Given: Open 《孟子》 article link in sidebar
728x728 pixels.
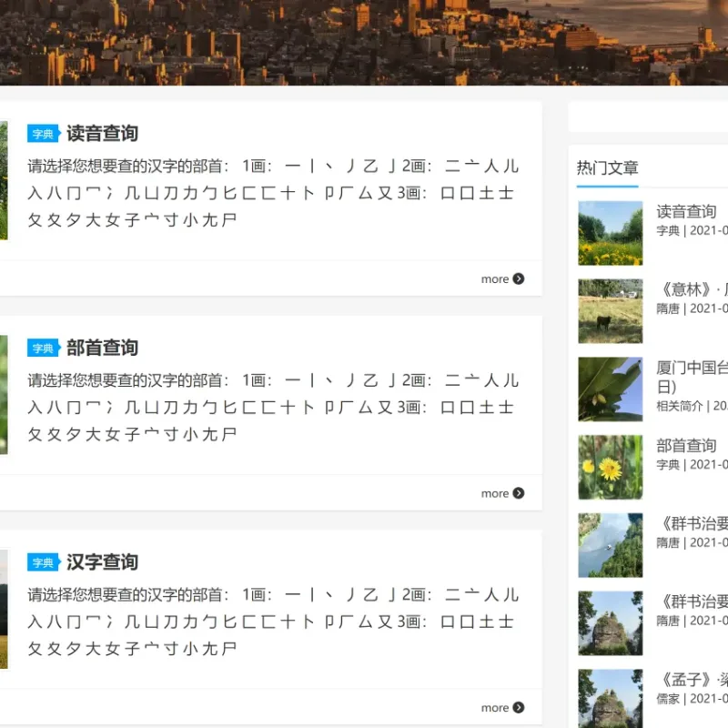Looking at the screenshot, I should [x=693, y=680].
